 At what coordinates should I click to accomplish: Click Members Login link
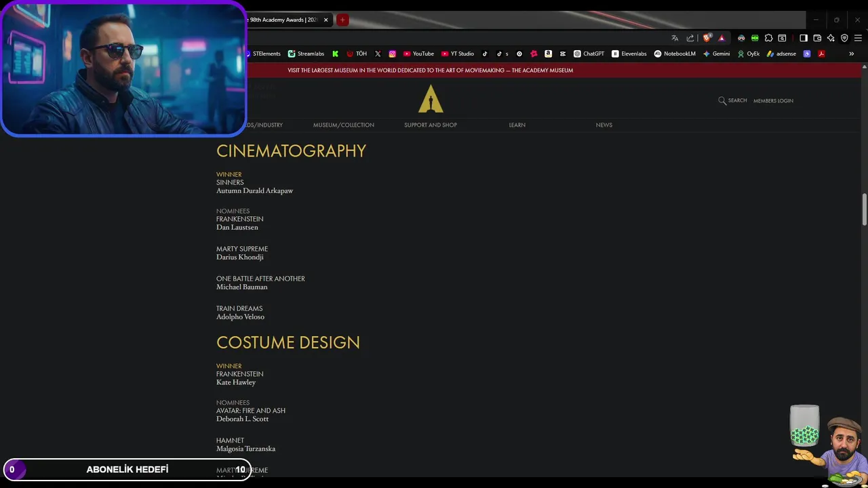pyautogui.click(x=773, y=100)
